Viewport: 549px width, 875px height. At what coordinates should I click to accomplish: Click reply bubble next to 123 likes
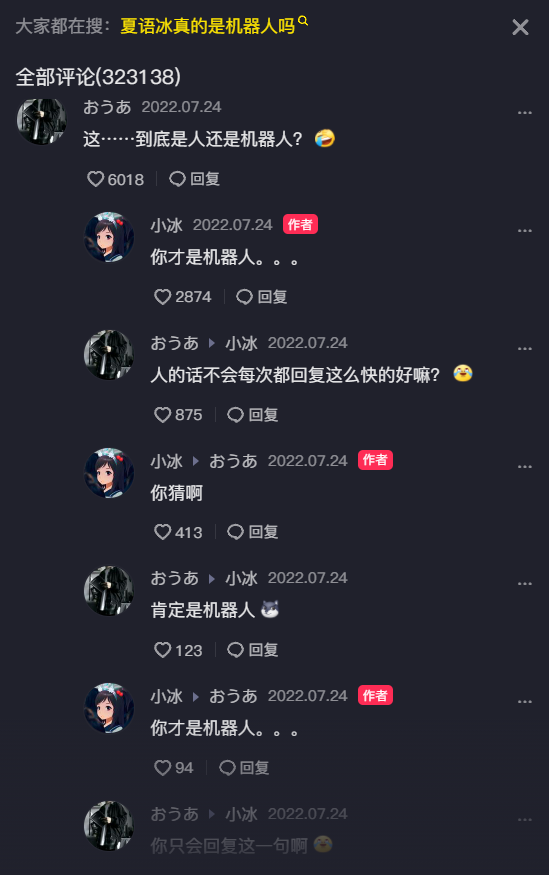click(x=253, y=650)
